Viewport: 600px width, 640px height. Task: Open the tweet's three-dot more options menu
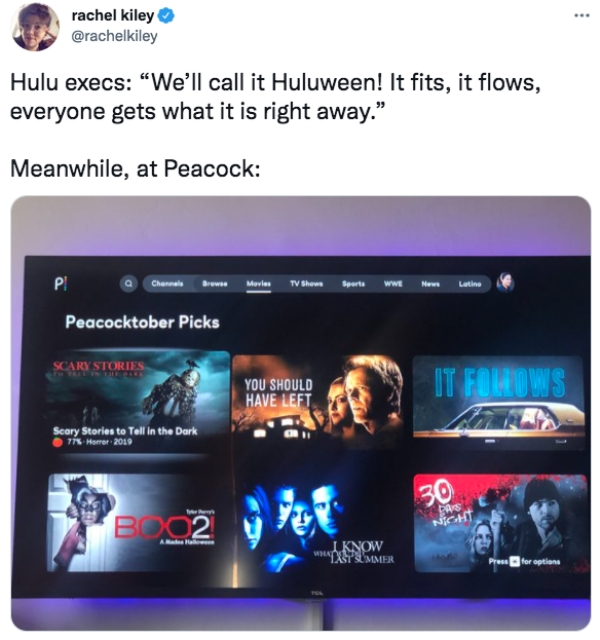point(582,16)
